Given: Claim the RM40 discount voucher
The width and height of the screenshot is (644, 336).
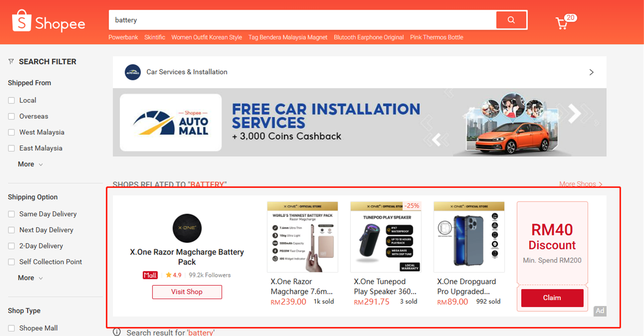Looking at the screenshot, I should tap(552, 298).
